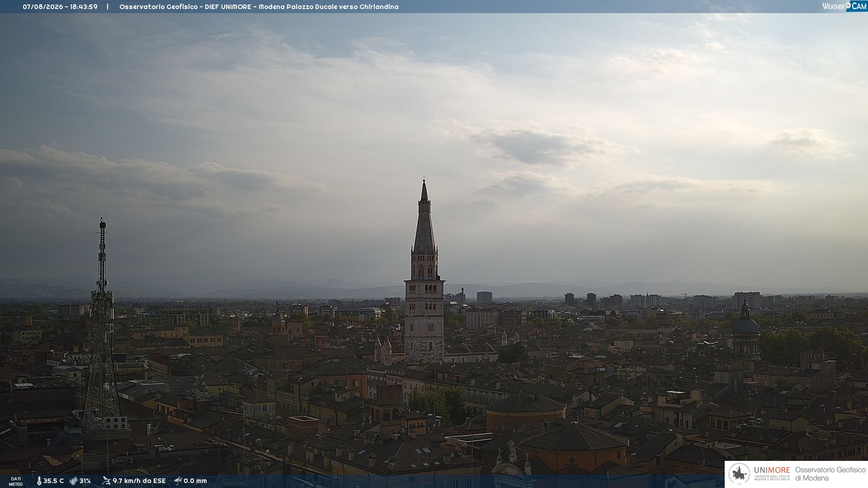Click the humidity water droplets icon
Screen dimensions: 868x488
tap(73, 481)
